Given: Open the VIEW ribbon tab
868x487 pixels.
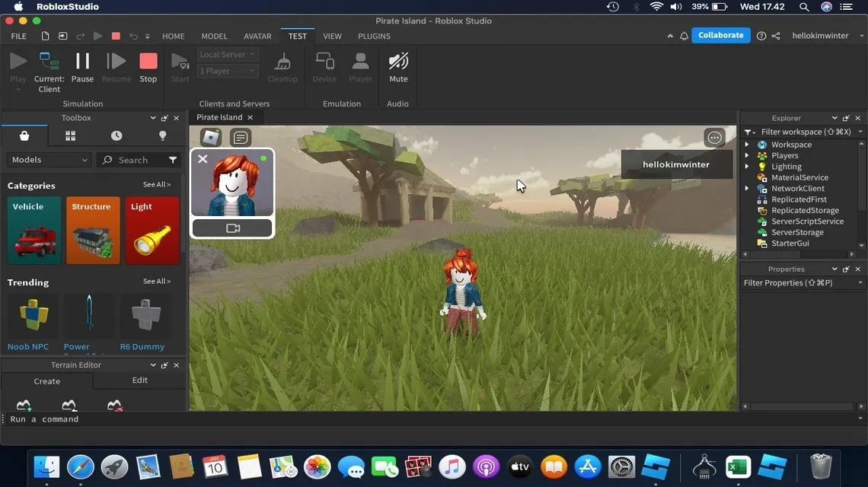Looking at the screenshot, I should coord(332,36).
